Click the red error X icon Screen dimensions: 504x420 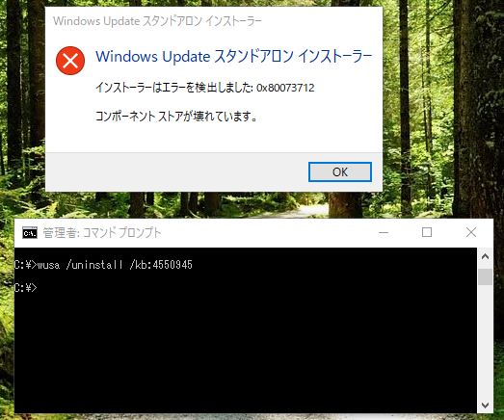click(x=70, y=61)
